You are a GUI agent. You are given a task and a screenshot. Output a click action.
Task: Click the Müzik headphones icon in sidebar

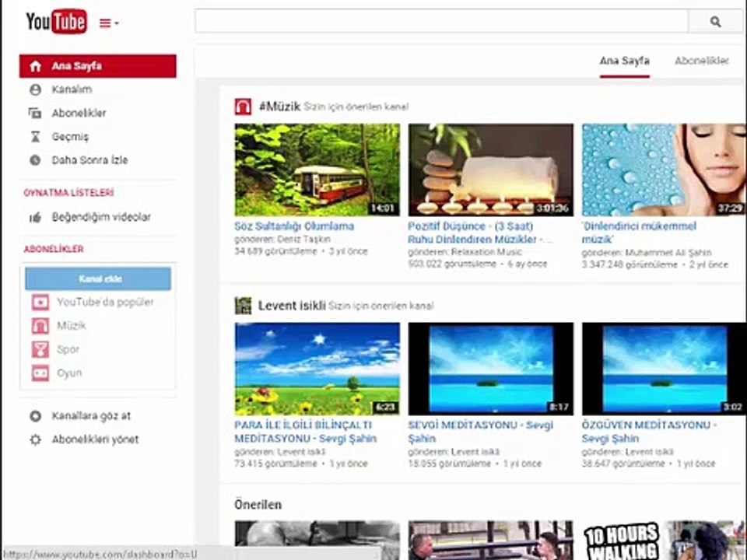40,326
